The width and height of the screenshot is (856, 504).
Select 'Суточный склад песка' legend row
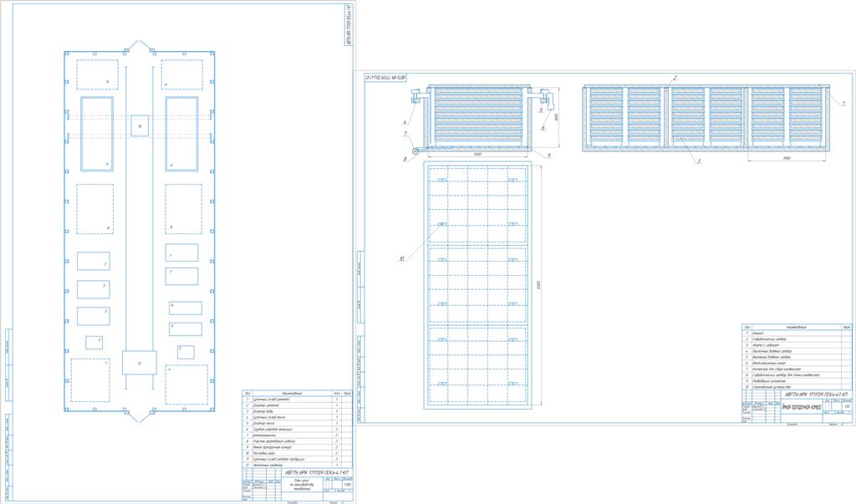click(297, 417)
